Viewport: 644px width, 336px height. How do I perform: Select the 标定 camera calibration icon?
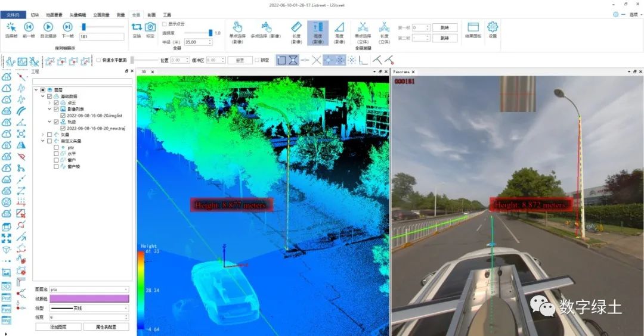coord(150,27)
